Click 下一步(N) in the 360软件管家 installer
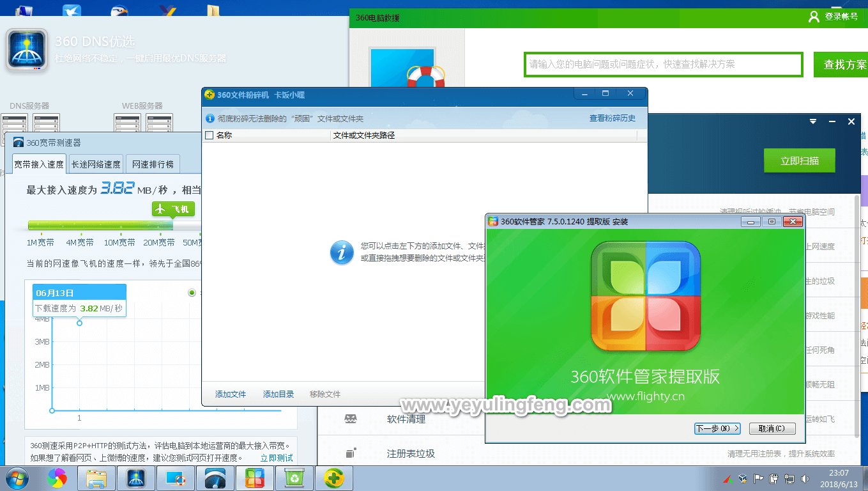Screen dimensions: 868x491 pos(717,428)
